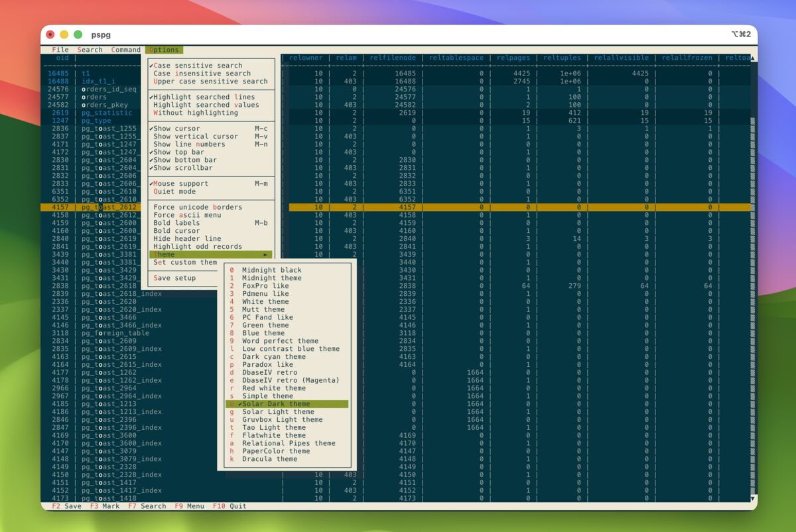
Task: Close the highlighted Options menu
Action: [164, 50]
